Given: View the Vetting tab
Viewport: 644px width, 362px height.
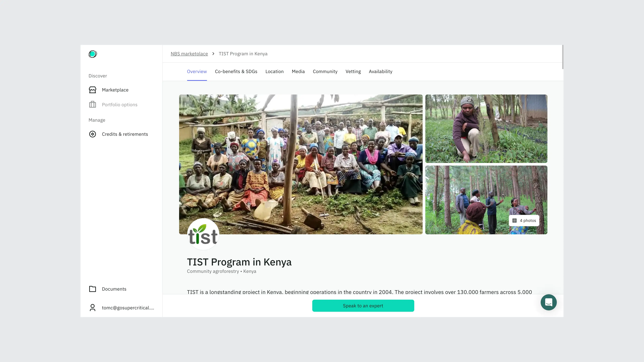Looking at the screenshot, I should point(353,71).
